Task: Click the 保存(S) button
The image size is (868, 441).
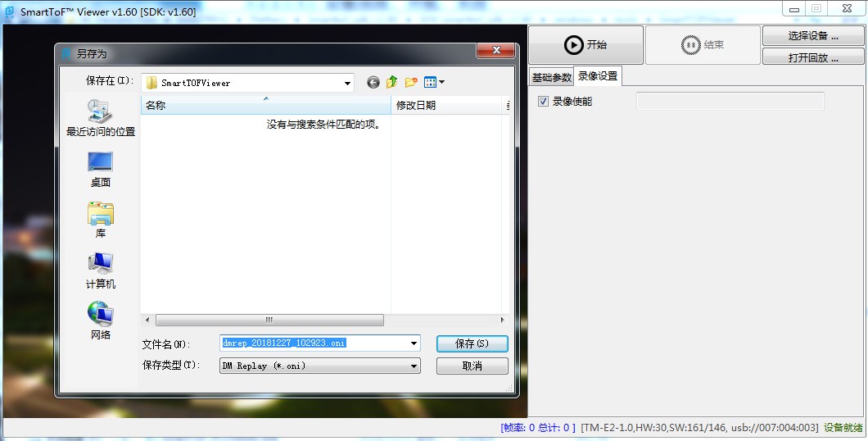Action: [x=472, y=343]
